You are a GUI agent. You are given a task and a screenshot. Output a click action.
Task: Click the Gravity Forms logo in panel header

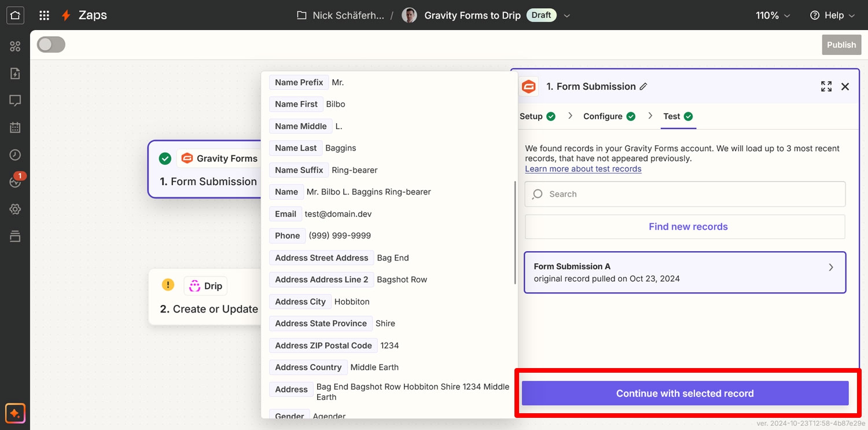point(528,86)
